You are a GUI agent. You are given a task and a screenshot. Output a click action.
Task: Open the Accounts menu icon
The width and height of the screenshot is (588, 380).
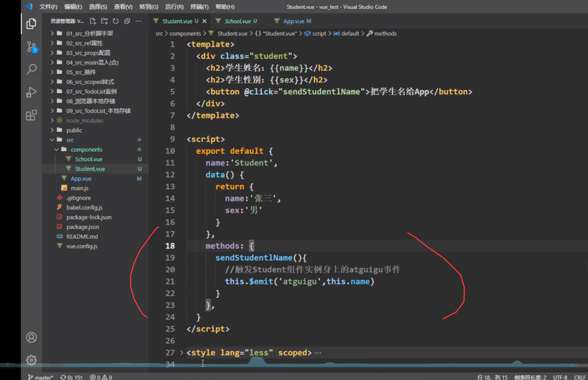coord(31,337)
